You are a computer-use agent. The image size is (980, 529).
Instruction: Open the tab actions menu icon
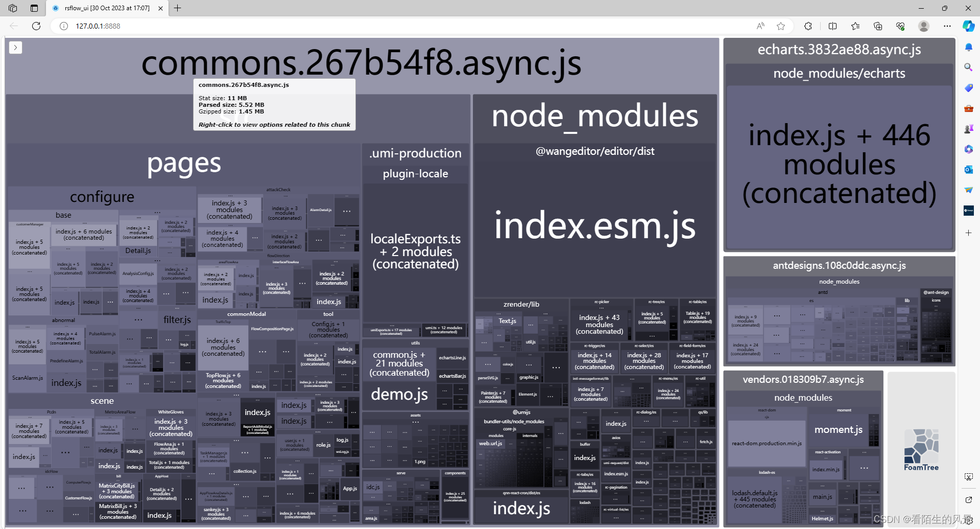pos(34,8)
